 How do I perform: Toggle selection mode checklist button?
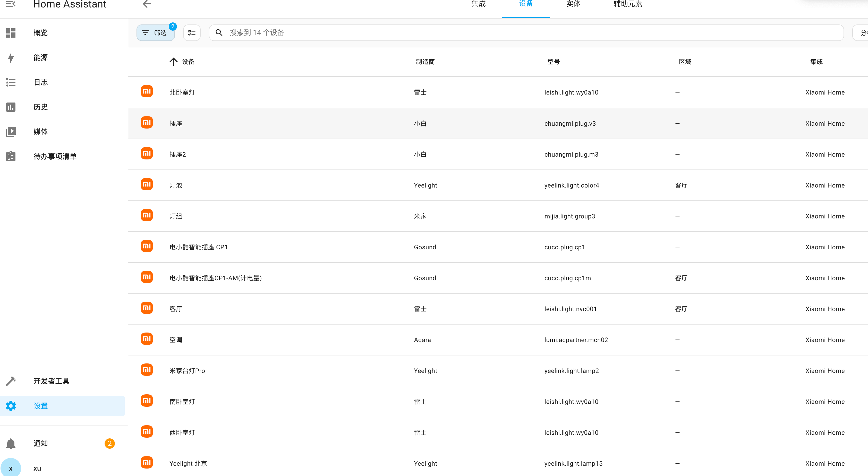coord(192,33)
